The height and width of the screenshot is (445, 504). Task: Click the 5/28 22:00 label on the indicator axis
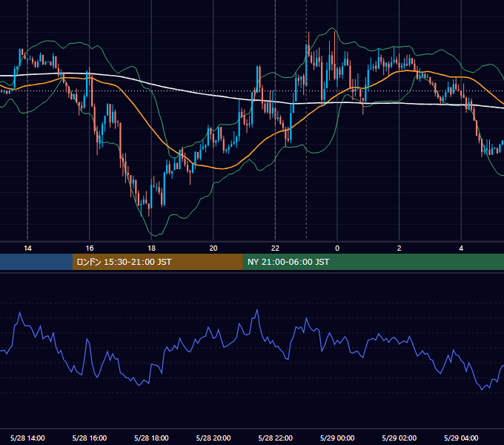tap(275, 438)
